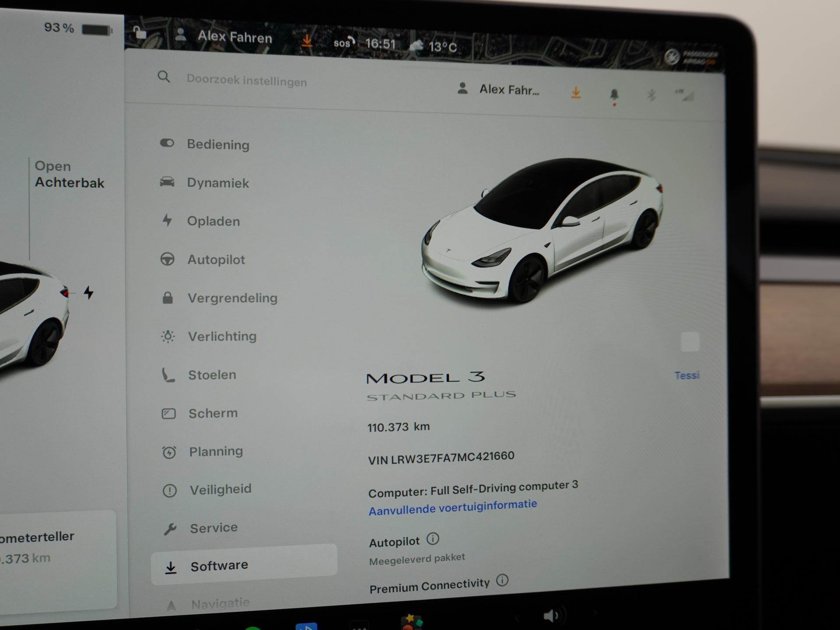Tap the screen icon beside Scherm
This screenshot has width=840, height=630.
(168, 413)
